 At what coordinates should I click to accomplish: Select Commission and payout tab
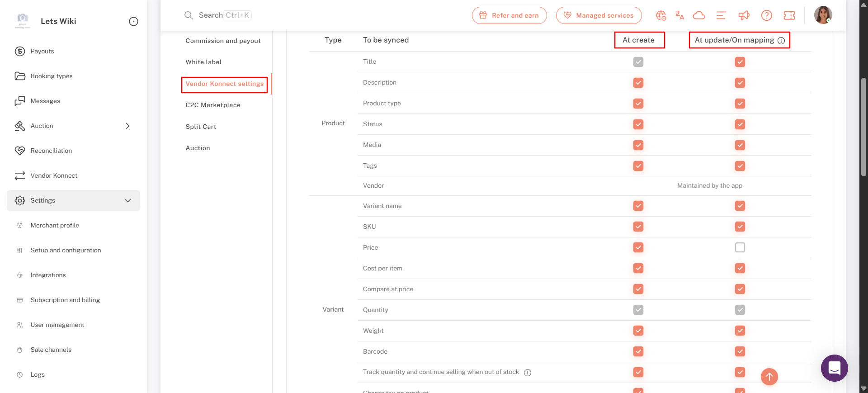pos(223,41)
